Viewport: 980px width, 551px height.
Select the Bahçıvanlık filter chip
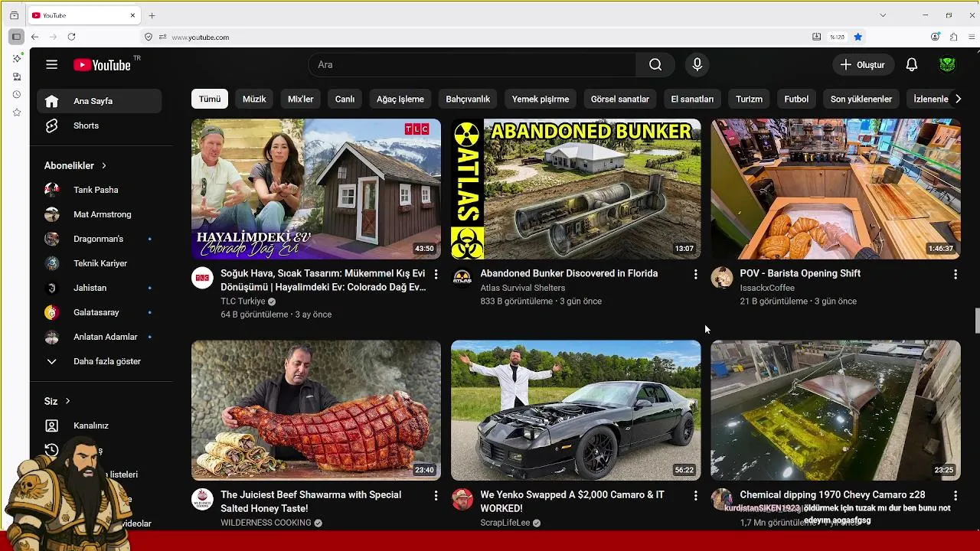point(468,99)
